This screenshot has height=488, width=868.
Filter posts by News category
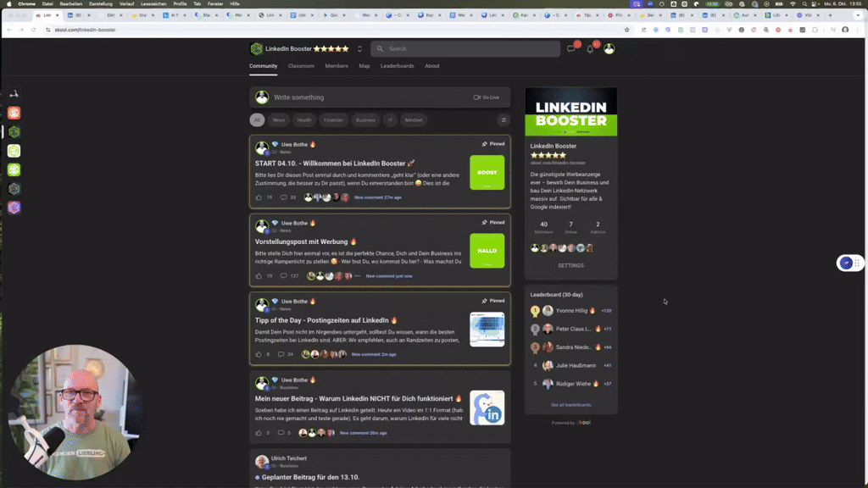(x=278, y=120)
